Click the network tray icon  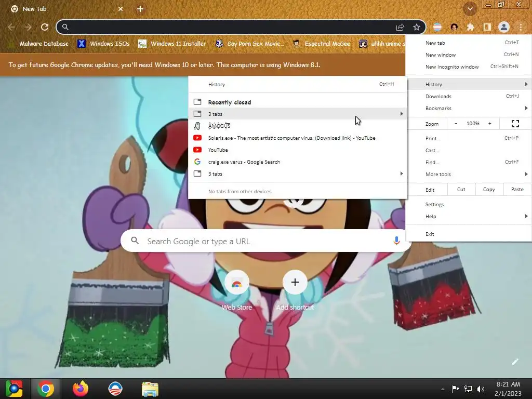point(468,389)
